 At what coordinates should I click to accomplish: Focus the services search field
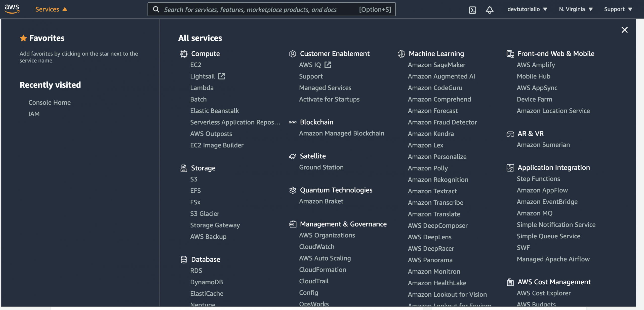click(271, 9)
